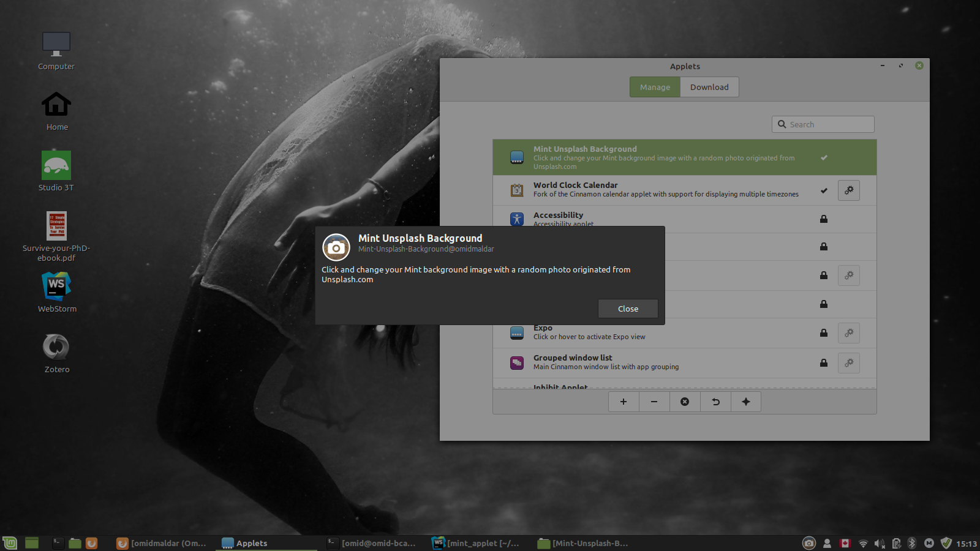
Task: Launch Firefox from the panel launcher
Action: point(92,543)
